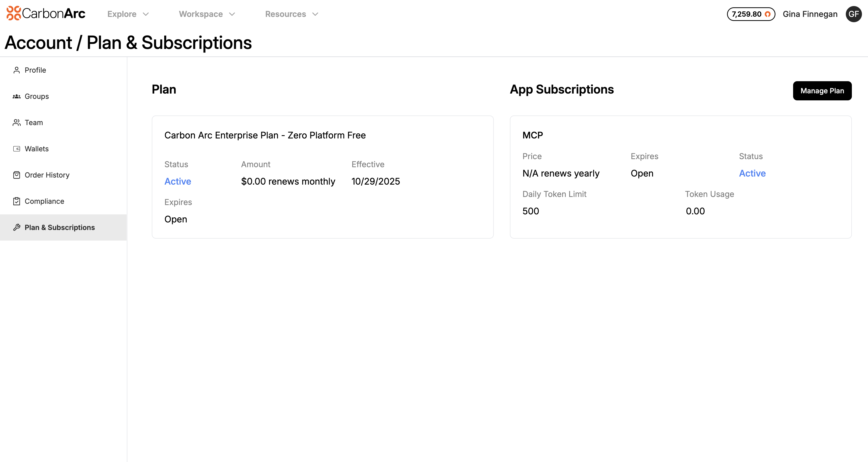This screenshot has width=868, height=462.
Task: Open the Profile sidebar page
Action: point(35,70)
